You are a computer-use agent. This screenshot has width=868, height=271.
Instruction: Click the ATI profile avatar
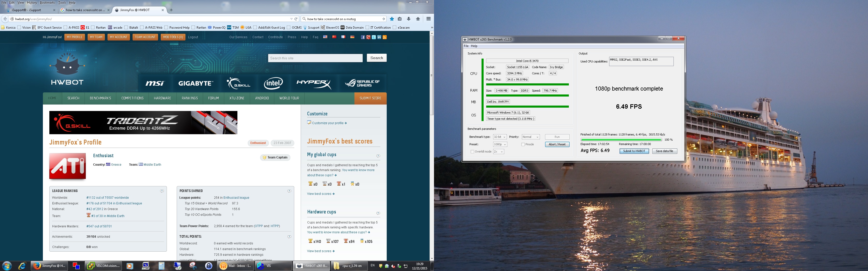(67, 166)
